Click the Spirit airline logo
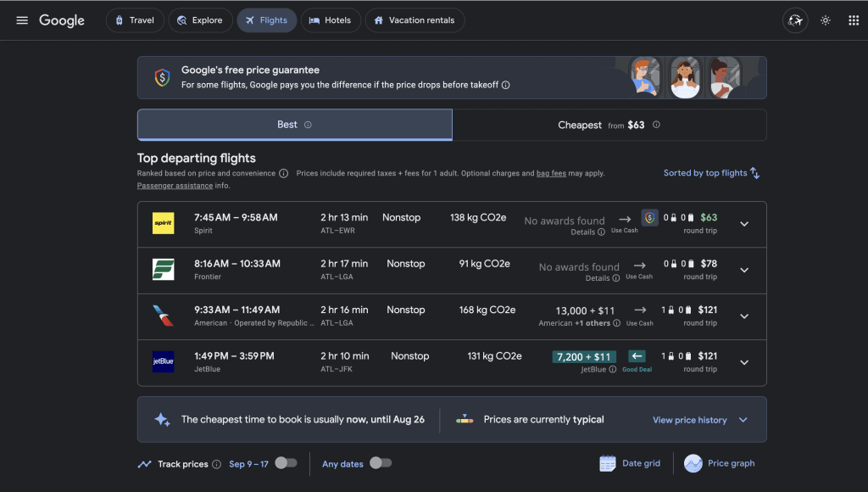Screen dimensions: 868x492 click(x=164, y=223)
